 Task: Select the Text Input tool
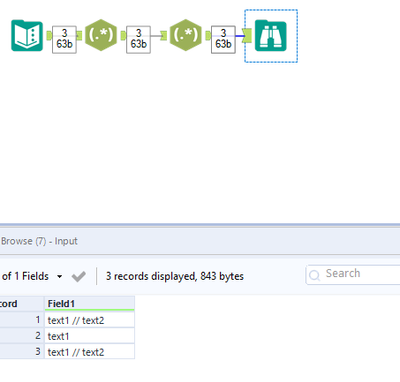(27, 35)
